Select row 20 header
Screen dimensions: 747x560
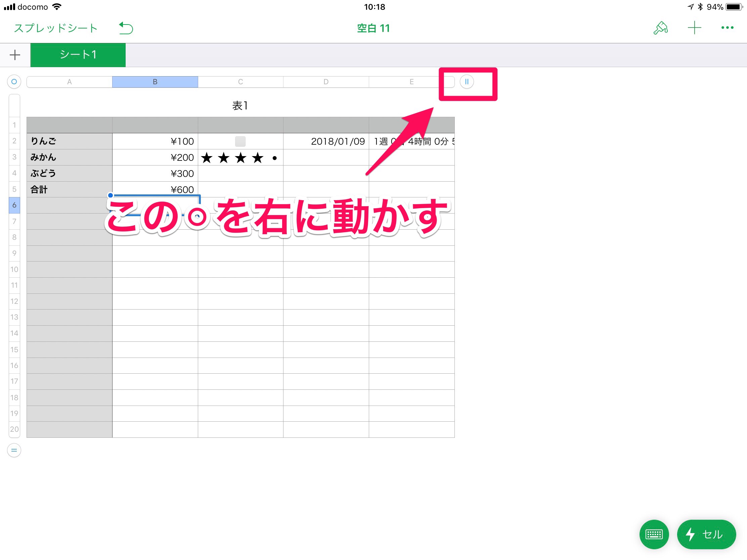coord(14,429)
